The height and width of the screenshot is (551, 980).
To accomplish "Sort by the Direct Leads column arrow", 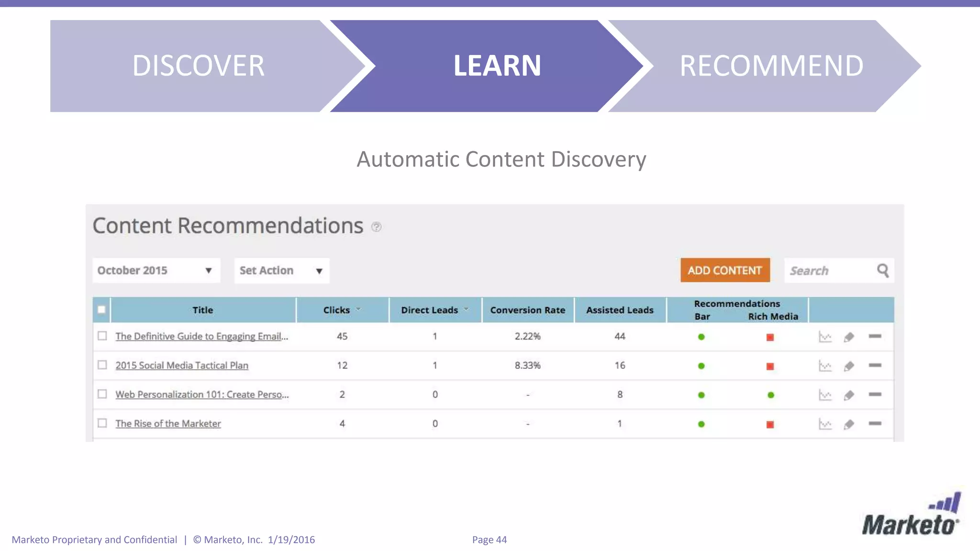I will click(466, 309).
